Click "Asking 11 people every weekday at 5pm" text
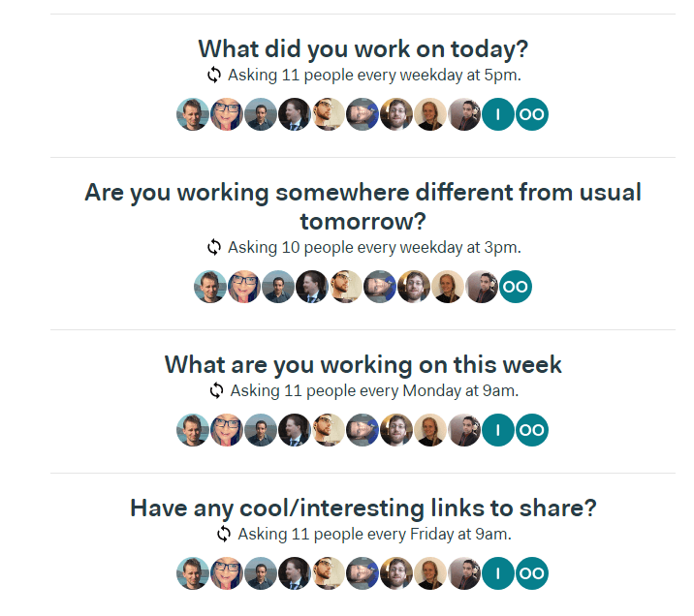 click(x=374, y=75)
